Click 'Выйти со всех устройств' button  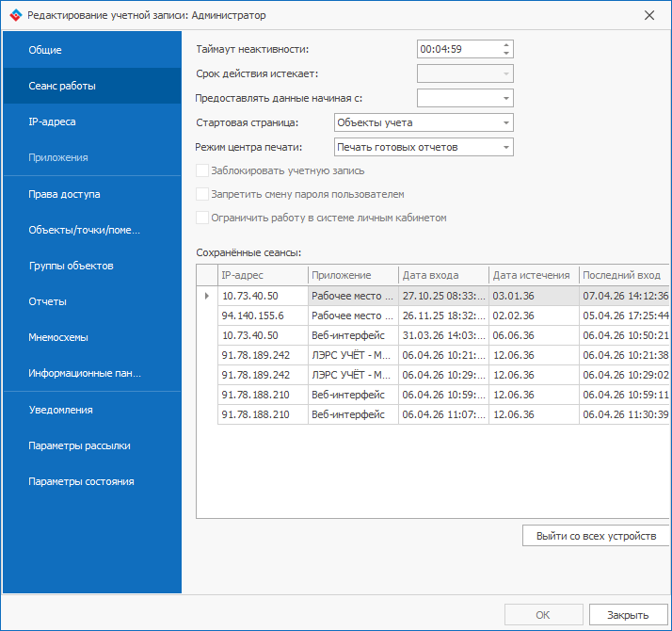tap(596, 536)
